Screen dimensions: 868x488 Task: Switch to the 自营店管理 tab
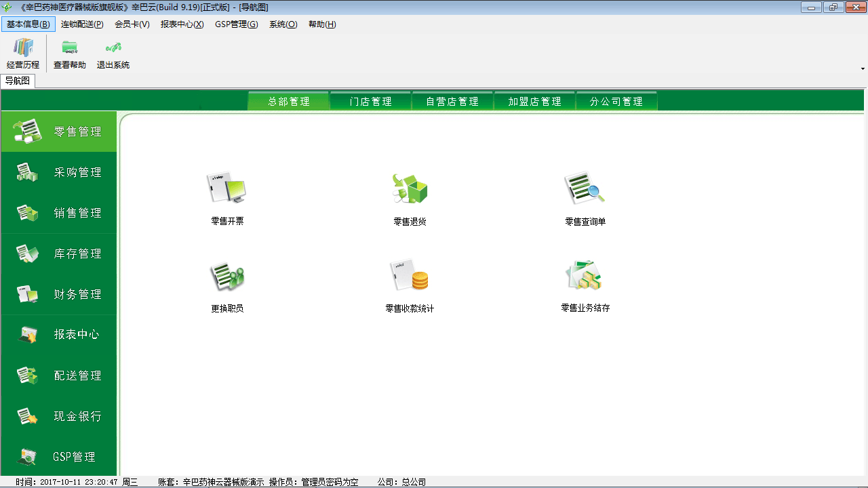[x=453, y=101]
